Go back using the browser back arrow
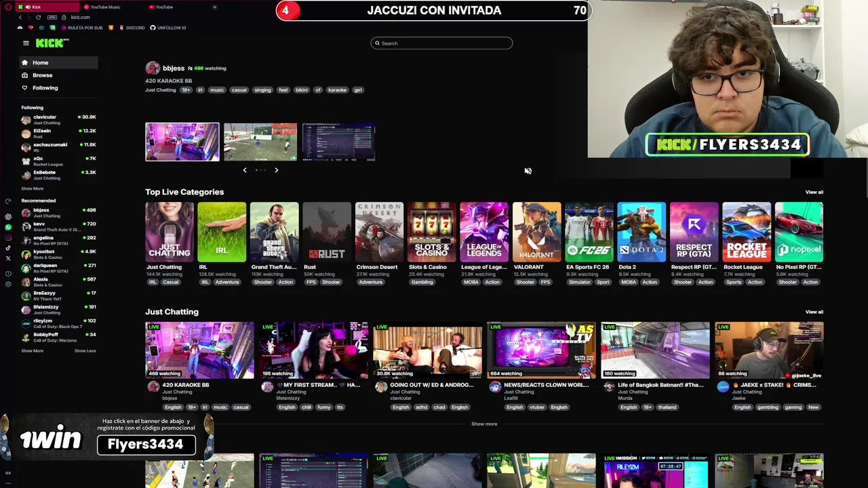 pos(20,17)
